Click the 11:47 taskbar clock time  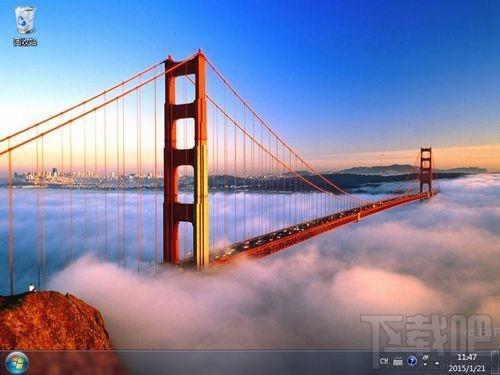(x=467, y=357)
